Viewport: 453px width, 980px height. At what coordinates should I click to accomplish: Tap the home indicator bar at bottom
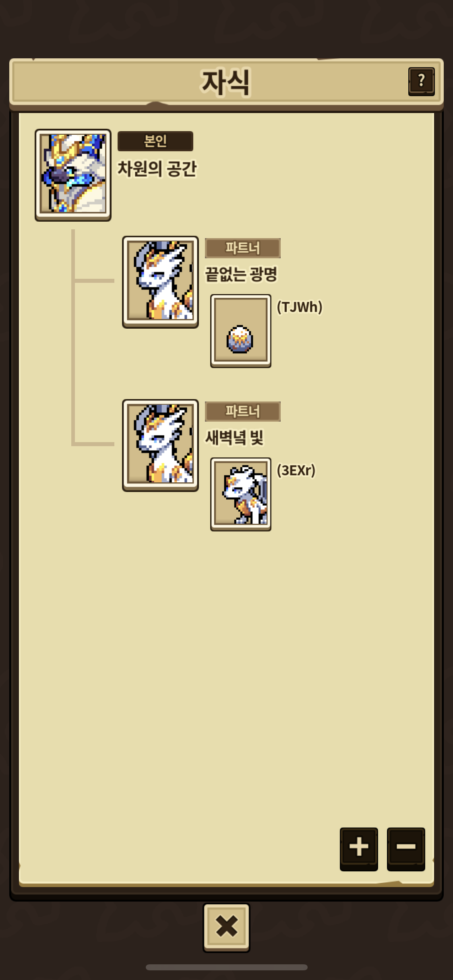point(226,967)
